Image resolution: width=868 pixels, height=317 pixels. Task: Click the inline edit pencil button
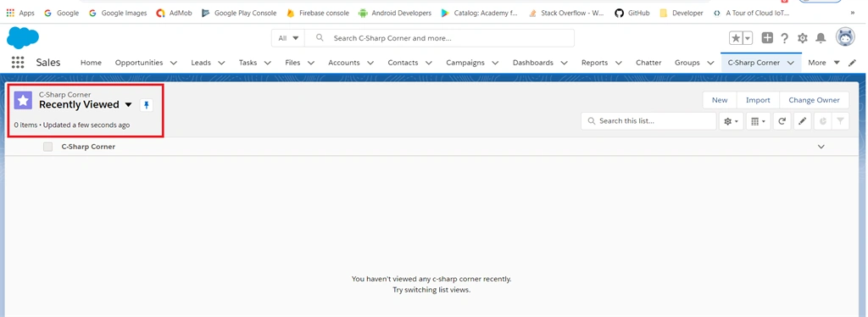[803, 120]
